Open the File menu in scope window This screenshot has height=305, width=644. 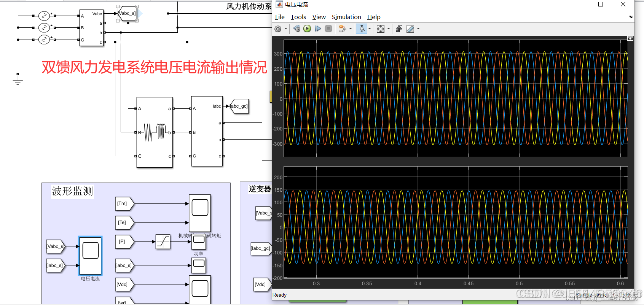point(280,17)
